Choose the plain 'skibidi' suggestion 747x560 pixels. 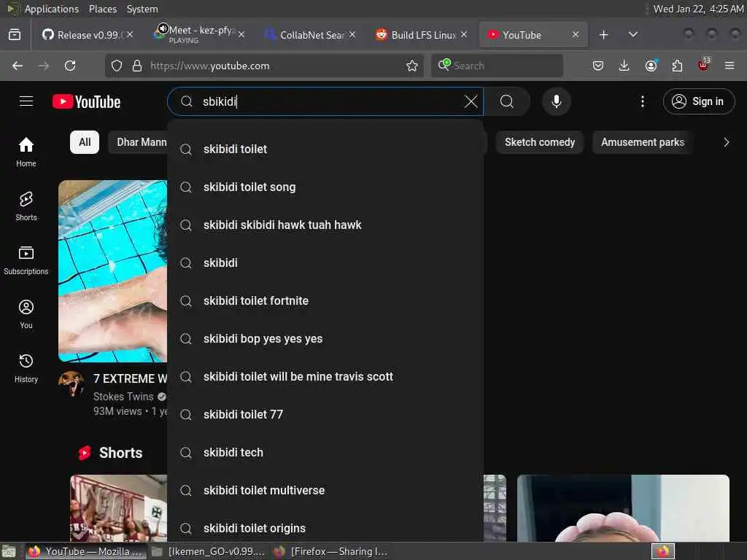coord(325,262)
